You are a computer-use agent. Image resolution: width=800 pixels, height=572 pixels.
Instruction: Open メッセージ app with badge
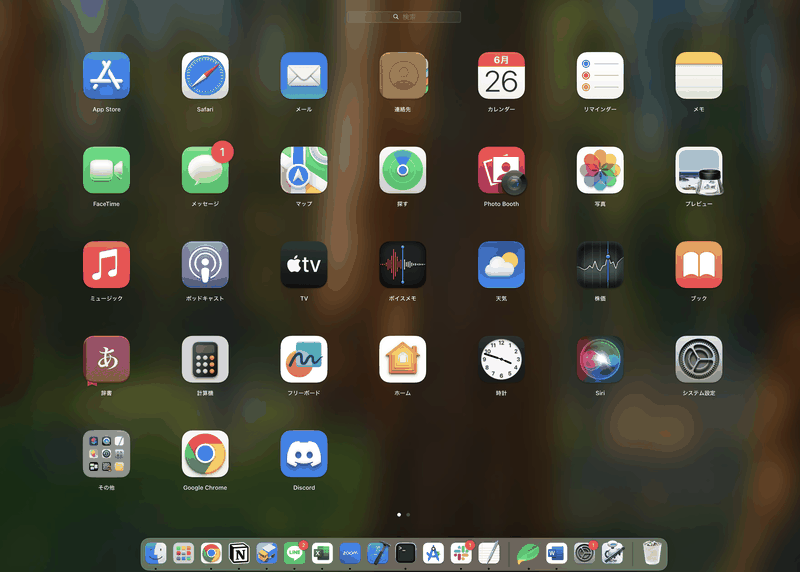click(x=205, y=170)
